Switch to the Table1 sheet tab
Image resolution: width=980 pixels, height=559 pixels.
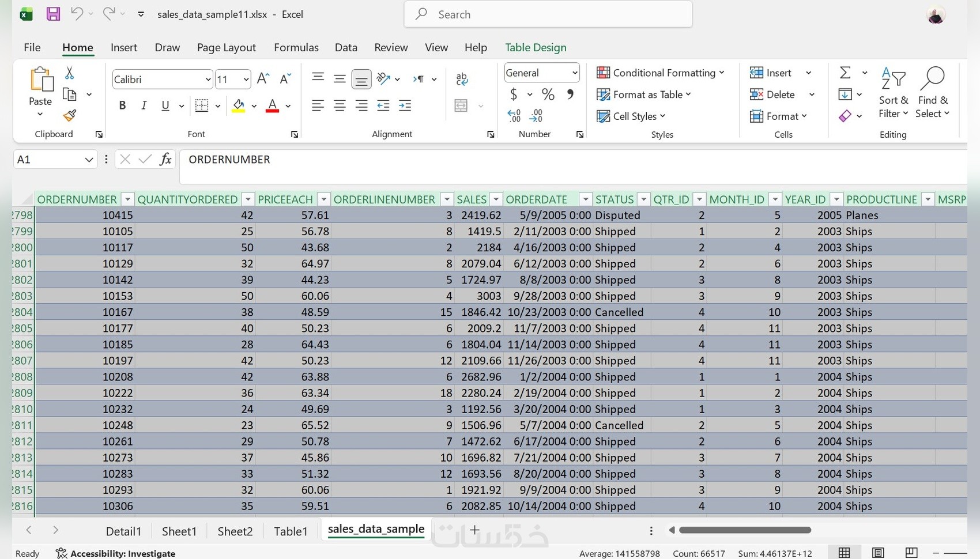[x=291, y=531]
